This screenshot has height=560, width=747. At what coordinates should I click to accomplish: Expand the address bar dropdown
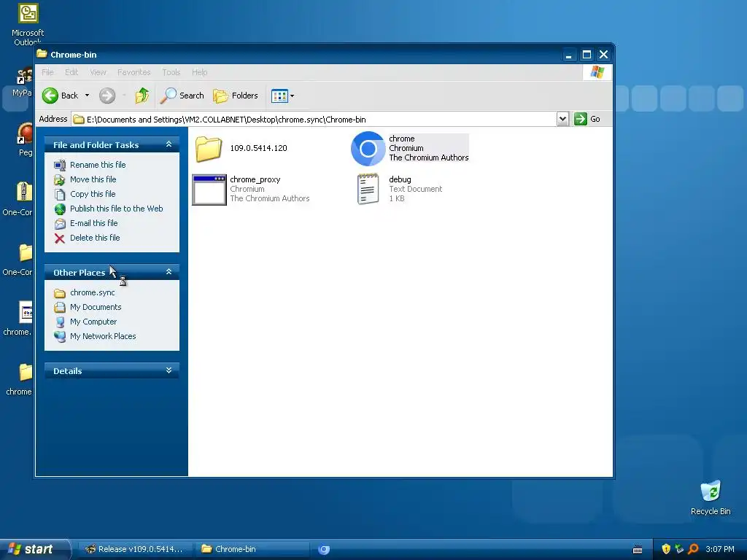click(562, 119)
